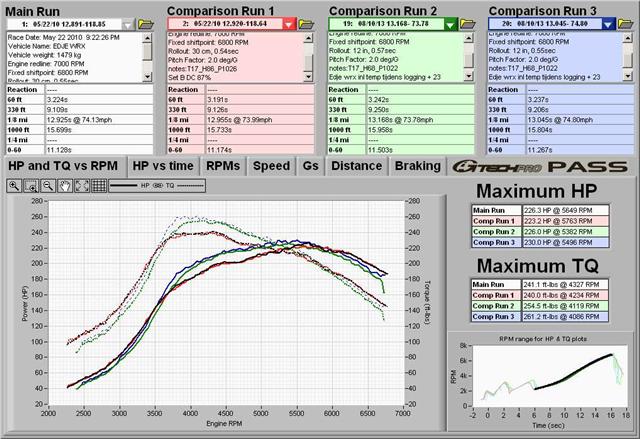Click Comparison Run 1 info scroll up arrow
The image size is (640, 439).
(309, 38)
